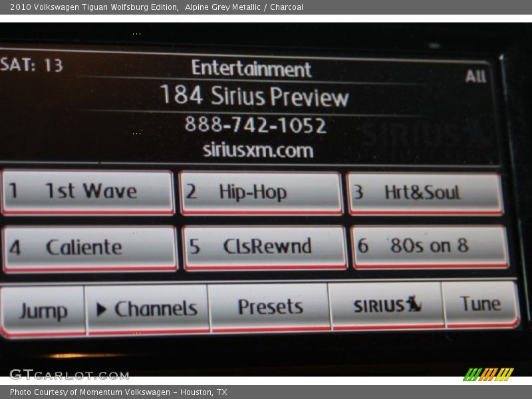The image size is (532, 399).
Task: Switch to the 80s on 8 preset
Action: 430,247
